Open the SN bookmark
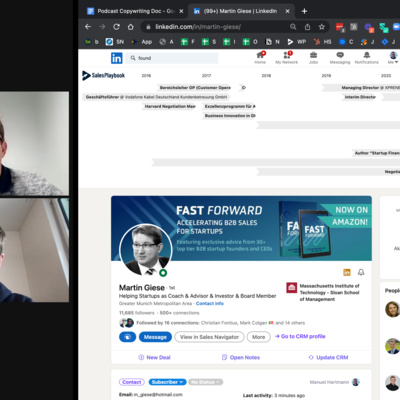 (x=115, y=42)
